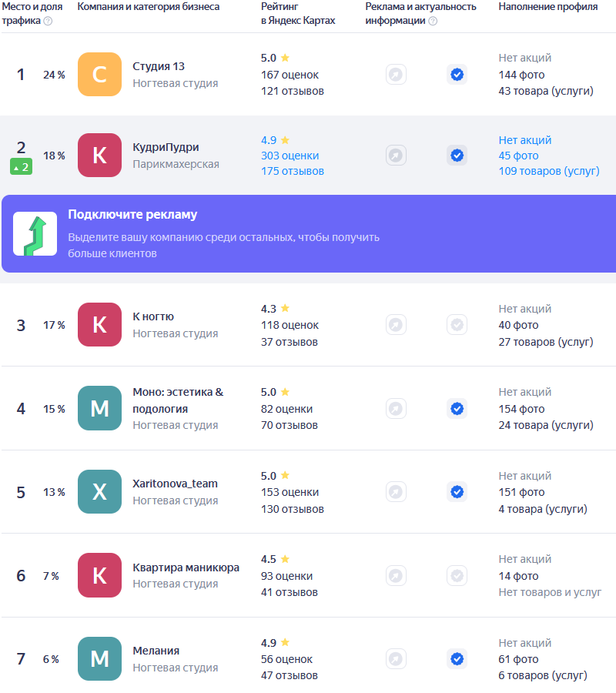Image resolution: width=616 pixels, height=693 pixels.
Task: Click the verified checkmark badge for Студия 13
Action: 457,75
